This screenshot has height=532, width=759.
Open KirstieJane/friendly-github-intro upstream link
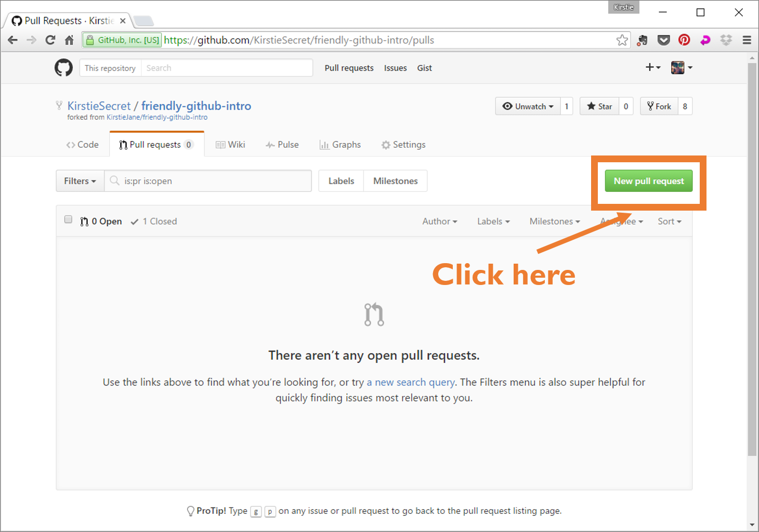157,118
